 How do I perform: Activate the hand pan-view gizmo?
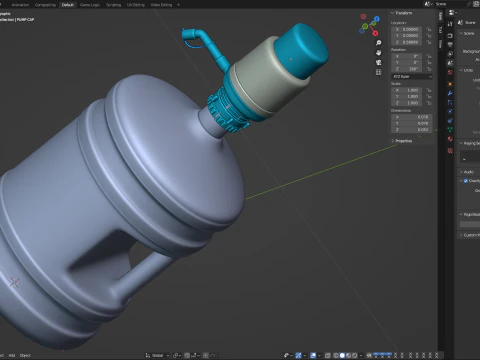pos(378,53)
